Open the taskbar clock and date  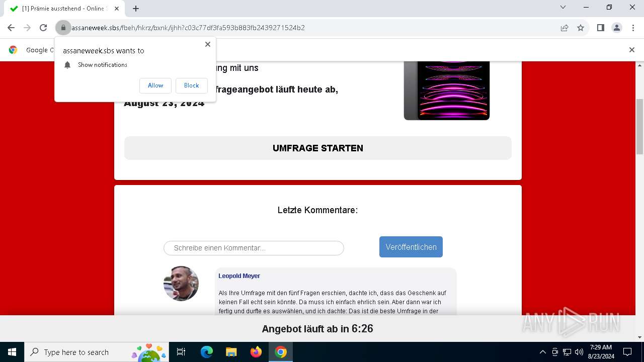(601, 352)
